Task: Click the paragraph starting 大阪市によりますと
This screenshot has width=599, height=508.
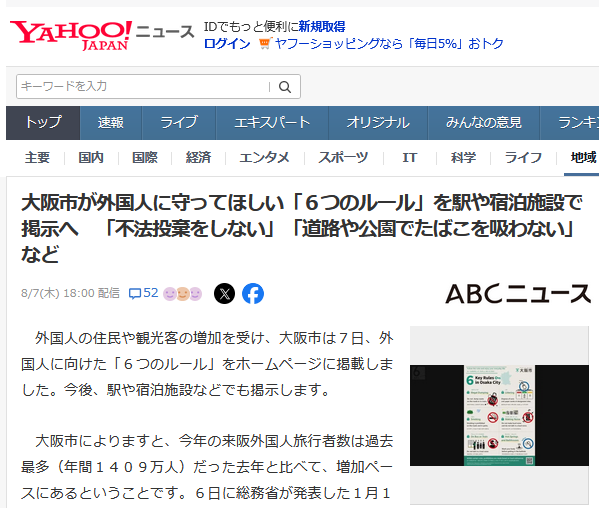Action: pos(207,467)
